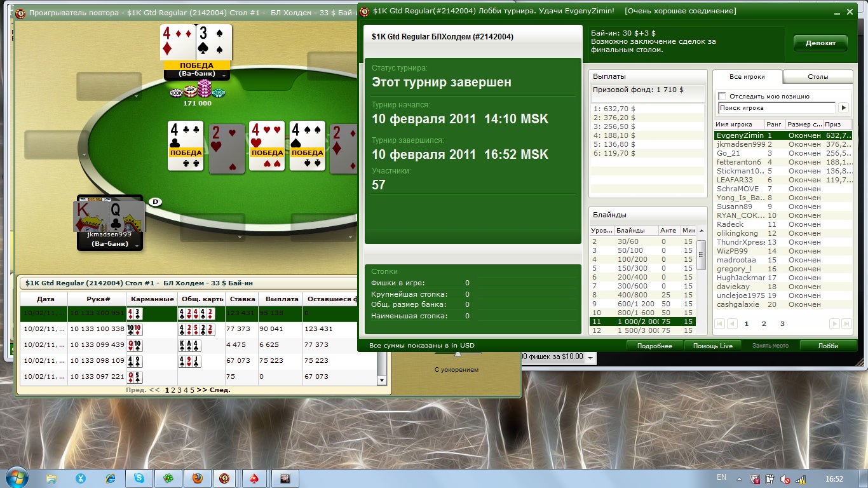Open page 2 of player list
The height and width of the screenshot is (488, 868).
(764, 323)
